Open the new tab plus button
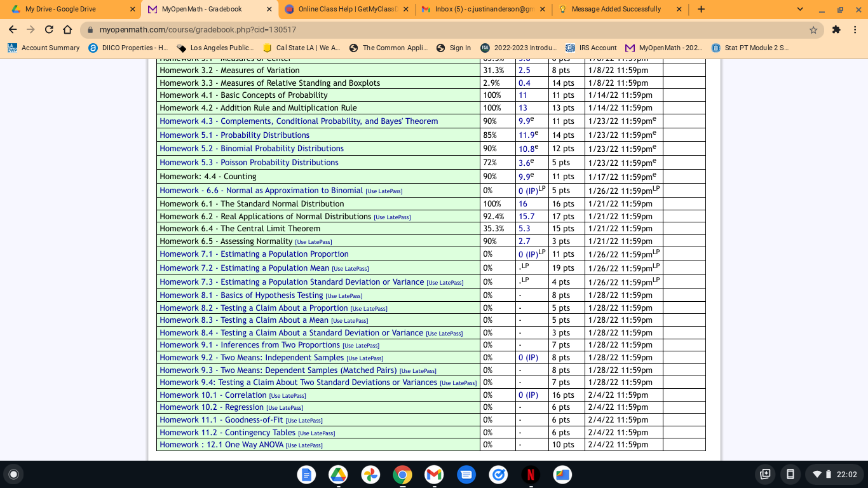Screen dimensions: 868x488 click(701, 10)
